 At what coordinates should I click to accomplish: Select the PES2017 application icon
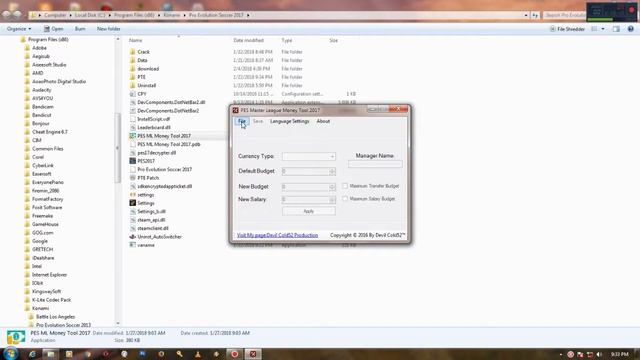click(133, 161)
